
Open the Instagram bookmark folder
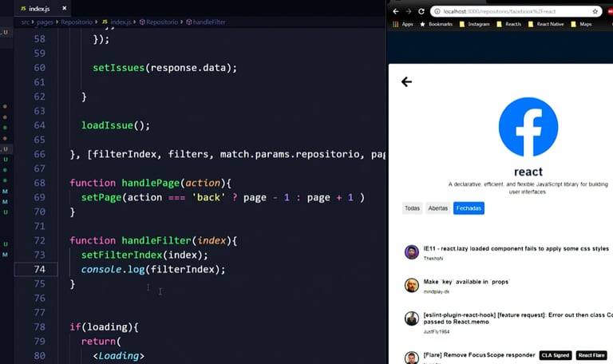474,24
